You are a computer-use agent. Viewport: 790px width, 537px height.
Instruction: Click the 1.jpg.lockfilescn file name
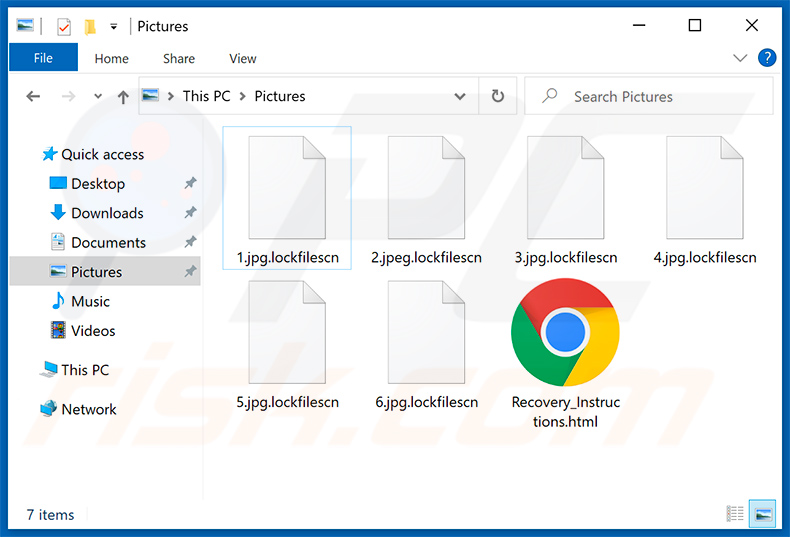coord(288,257)
